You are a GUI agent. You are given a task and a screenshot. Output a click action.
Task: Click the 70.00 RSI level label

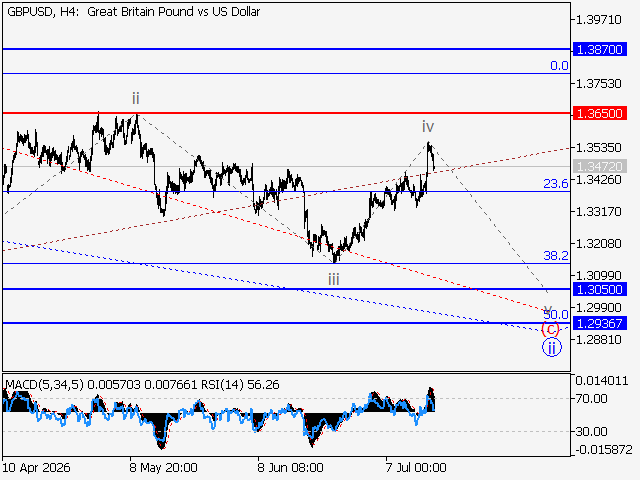pyautogui.click(x=591, y=398)
